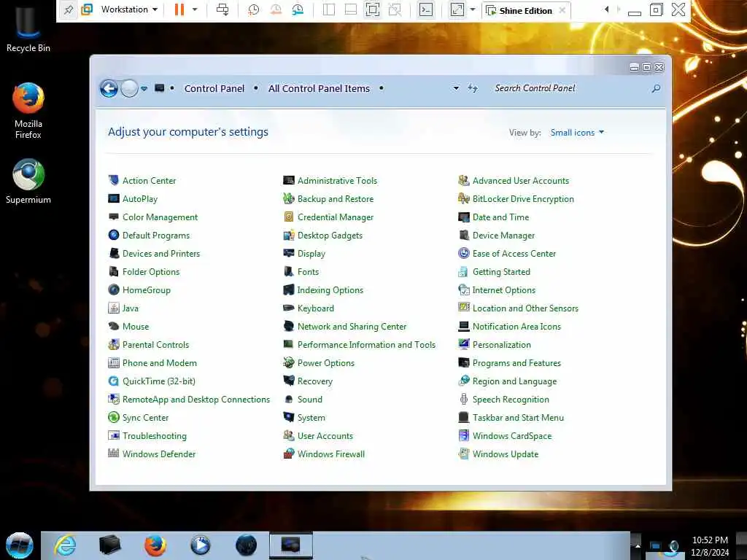Open Windows Media Player taskbar icon
The image size is (747, 560).
(x=200, y=545)
